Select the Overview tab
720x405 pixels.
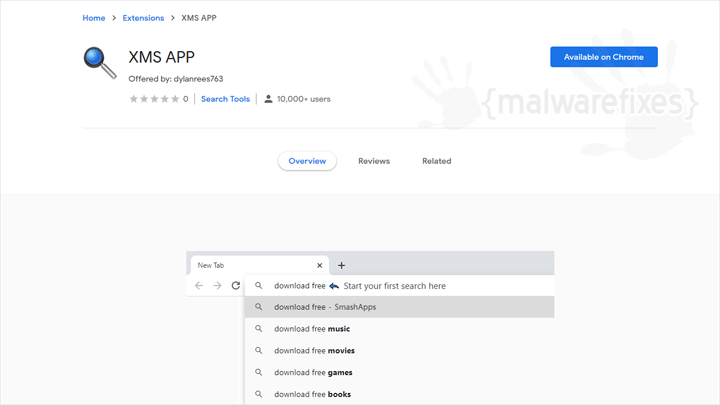[307, 161]
